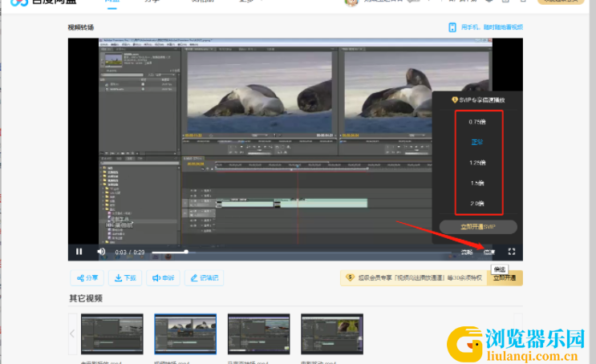596x364 pixels.
Task: Open the phone viewing link at top right
Action: tap(492, 27)
